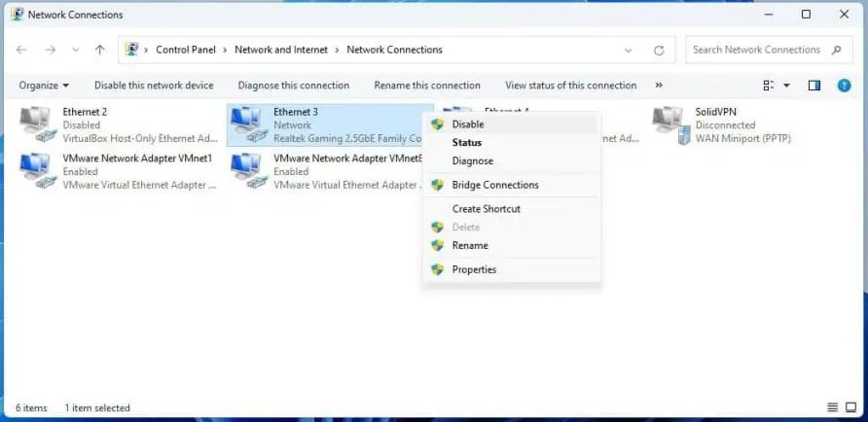Screen dimensions: 868x422
Task: Select VMware Network Adapter VMnet1 icon
Action: (x=38, y=171)
